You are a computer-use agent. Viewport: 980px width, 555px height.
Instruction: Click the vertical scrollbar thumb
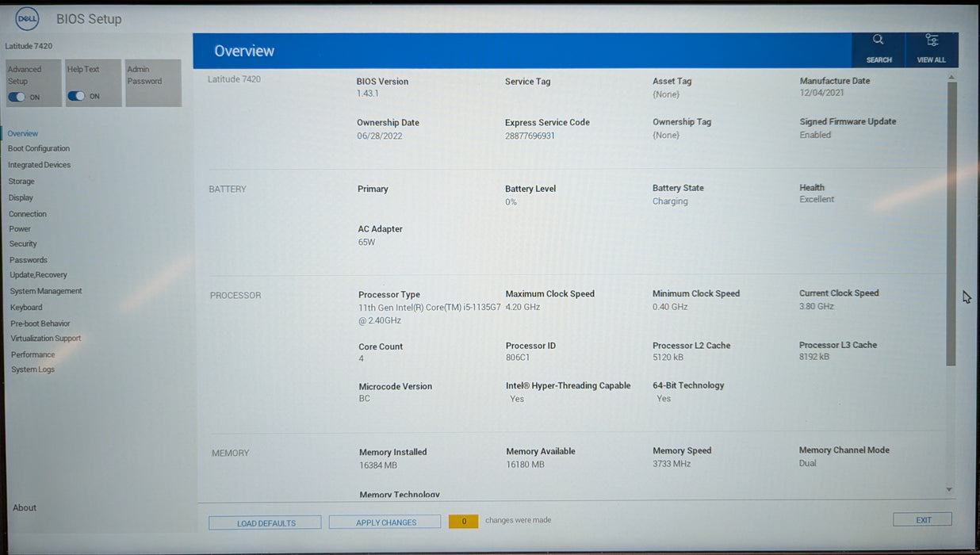[951, 224]
